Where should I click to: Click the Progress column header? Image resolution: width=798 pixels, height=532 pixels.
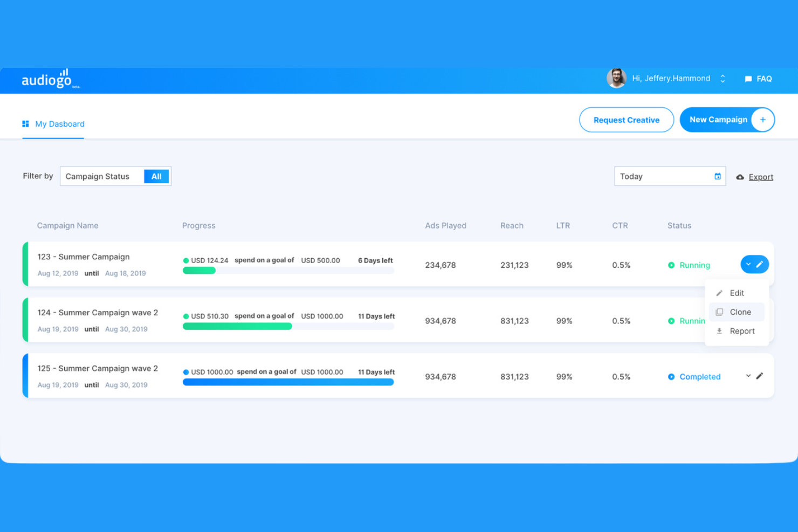tap(198, 225)
